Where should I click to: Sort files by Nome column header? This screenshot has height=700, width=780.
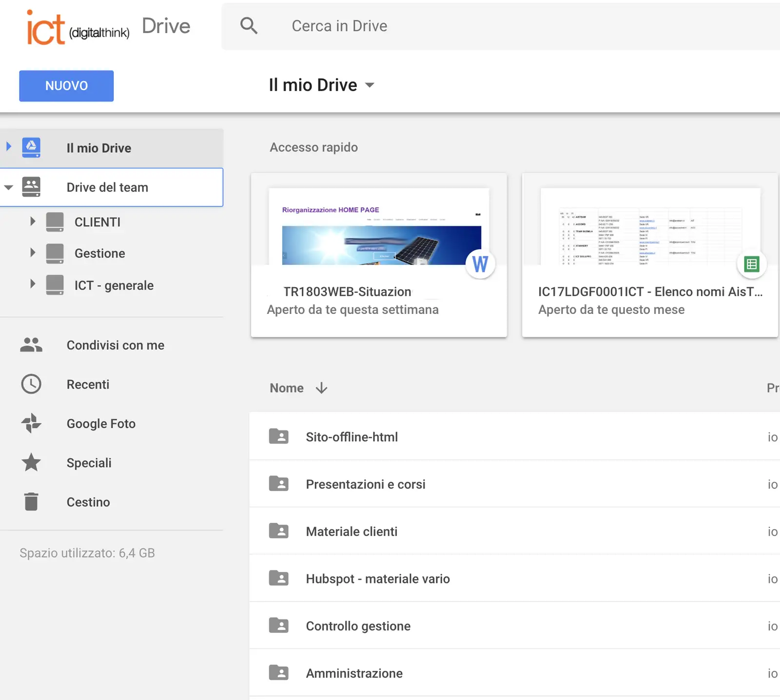[287, 388]
